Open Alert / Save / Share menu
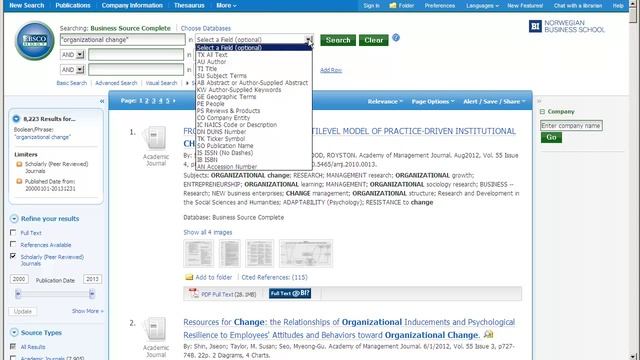This screenshot has height=360, width=640. 494,101
